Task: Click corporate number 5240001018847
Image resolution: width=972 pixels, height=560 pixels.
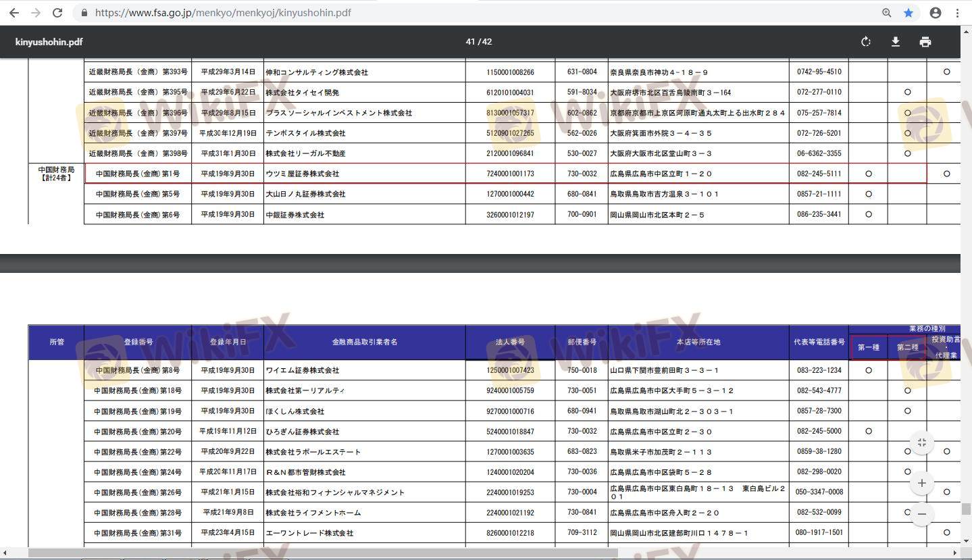Action: click(510, 432)
